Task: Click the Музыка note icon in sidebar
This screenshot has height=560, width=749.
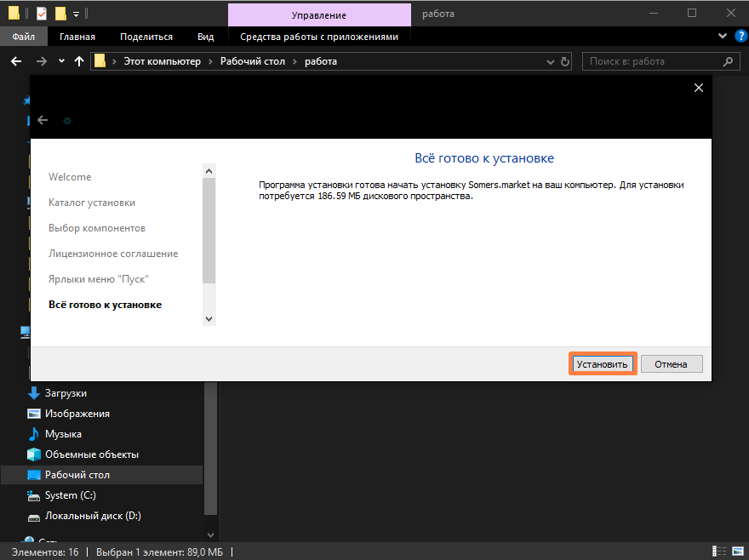Action: 33,434
